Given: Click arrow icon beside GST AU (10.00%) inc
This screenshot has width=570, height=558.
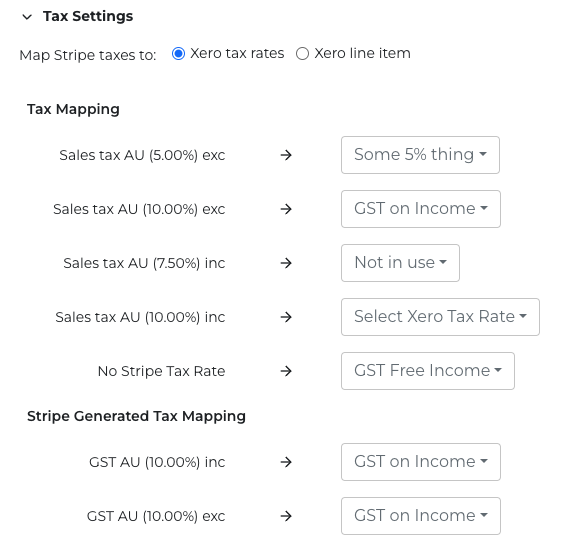Looking at the screenshot, I should click(286, 462).
